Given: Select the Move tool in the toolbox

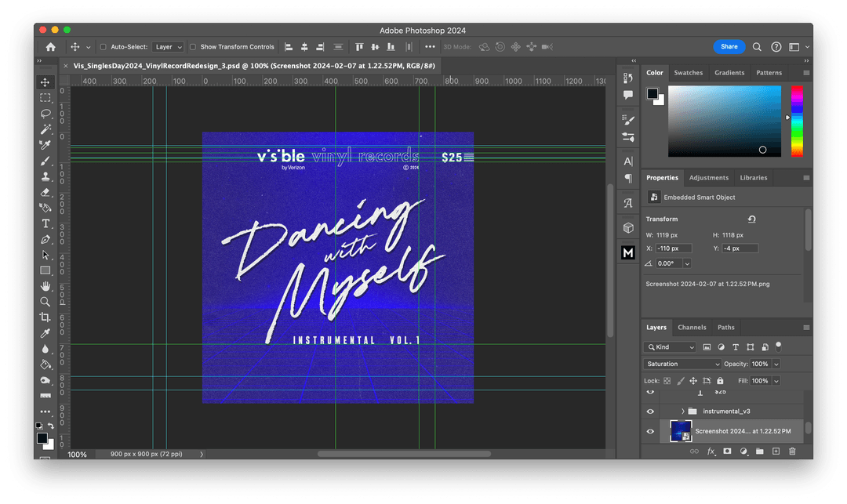Looking at the screenshot, I should coord(45,82).
